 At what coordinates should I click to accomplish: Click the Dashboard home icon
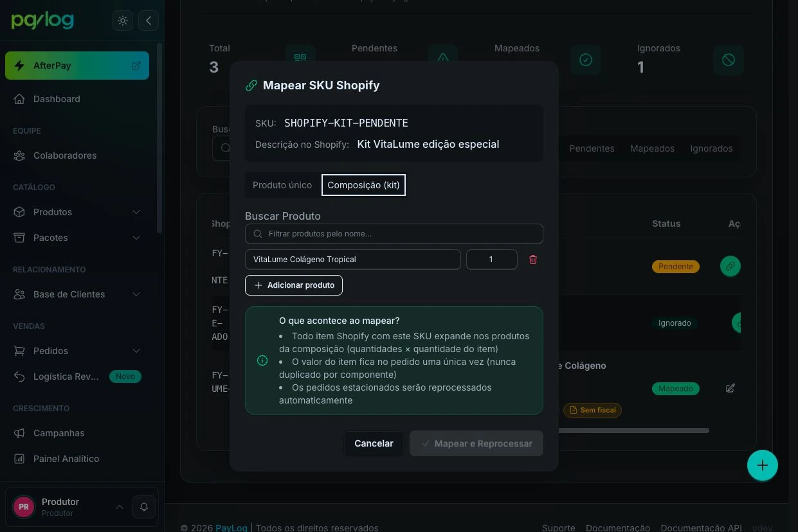click(x=20, y=99)
